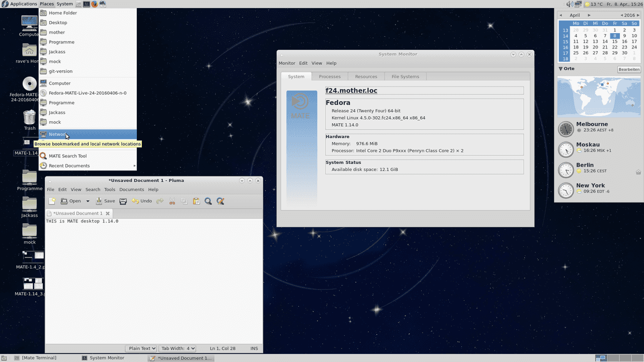
Task: Open the Tab Width dropdown
Action: click(x=178, y=348)
